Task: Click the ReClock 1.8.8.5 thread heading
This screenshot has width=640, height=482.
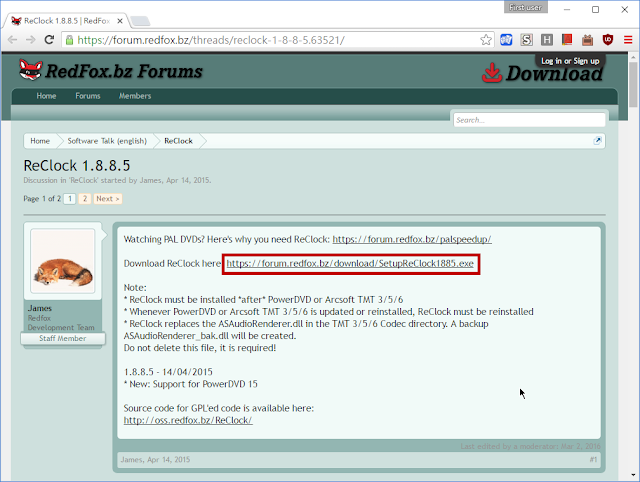Action: 77,166
